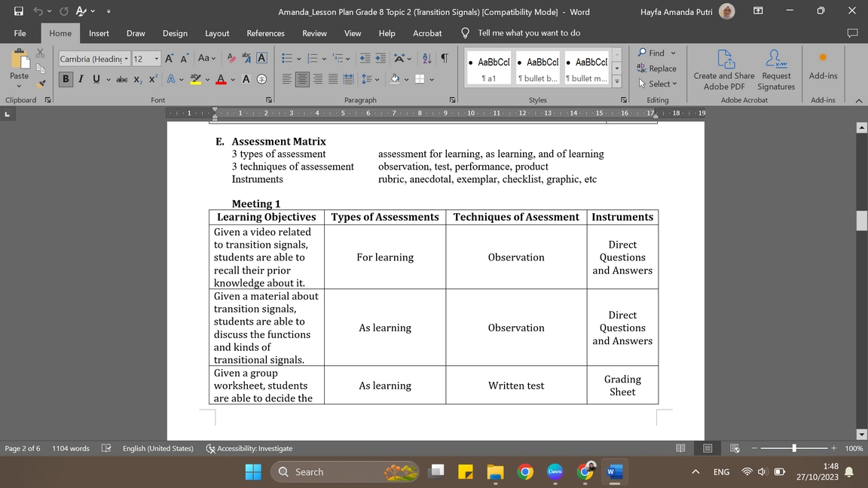Toggle center alignment for paragraph
Screen dimensions: 868x488
point(302,79)
